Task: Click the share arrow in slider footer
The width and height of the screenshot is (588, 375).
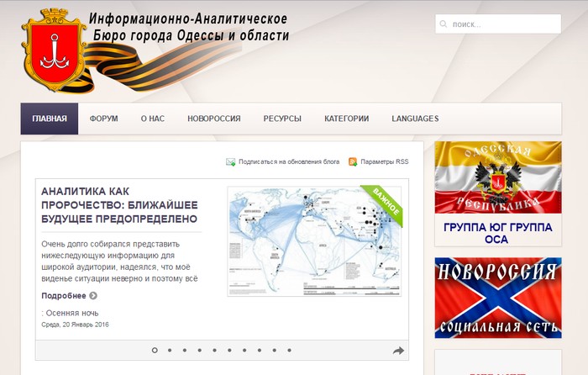Action: pos(398,351)
